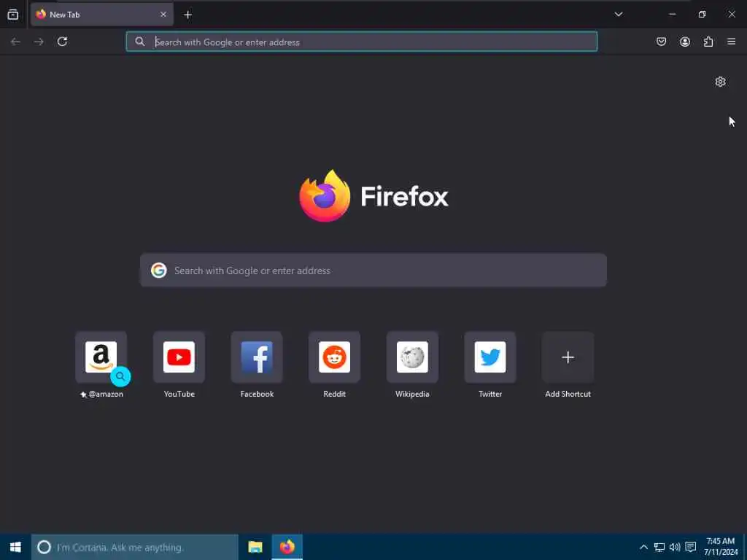Open the Facebook shortcut
Viewport: 747px width, 560px height.
pos(257,357)
